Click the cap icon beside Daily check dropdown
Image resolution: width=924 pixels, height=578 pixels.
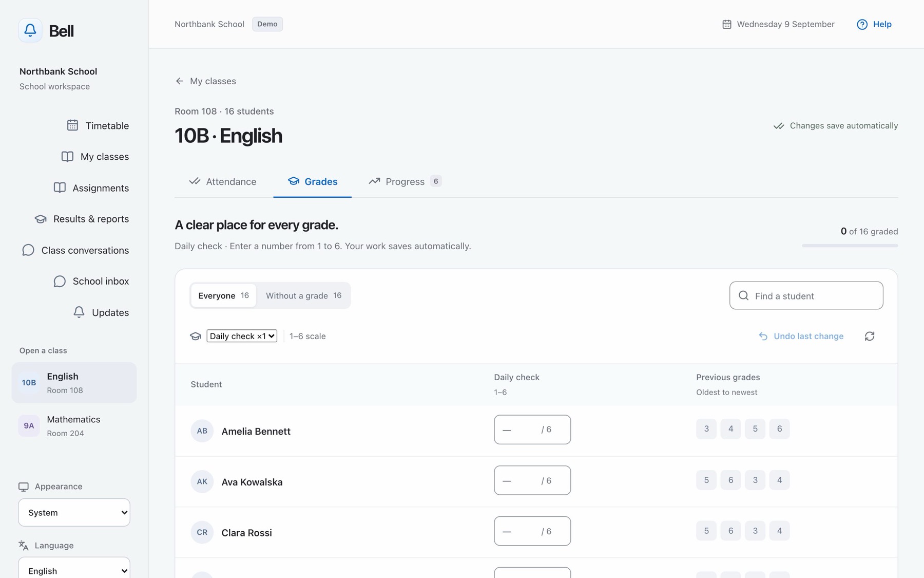click(196, 336)
